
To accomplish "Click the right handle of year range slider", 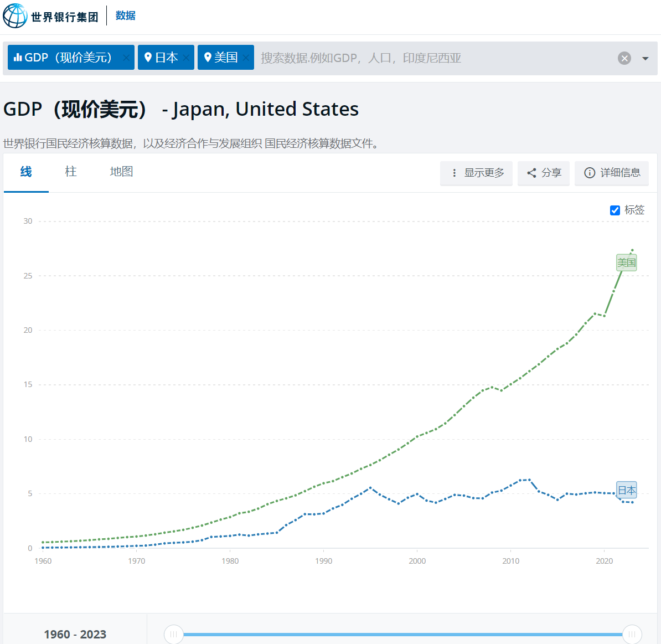I will click(x=632, y=634).
